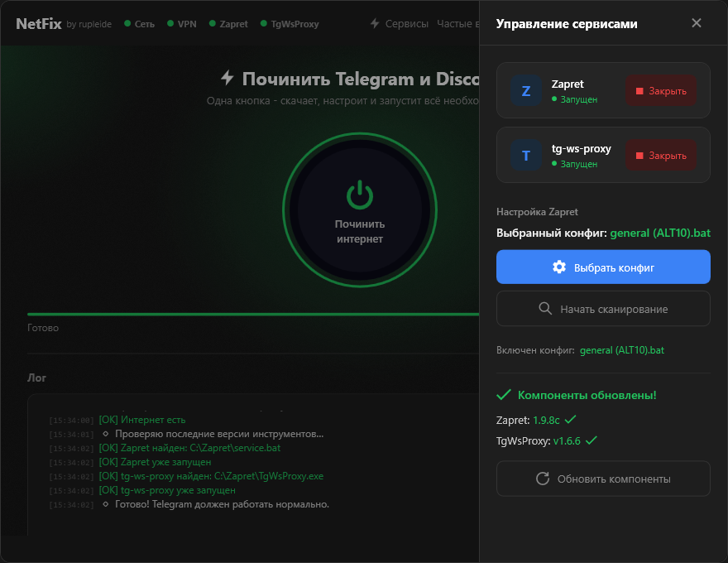Stop tg-ws-proxy with its Закрыть button
Viewport: 728px width, 563px height.
tap(661, 155)
